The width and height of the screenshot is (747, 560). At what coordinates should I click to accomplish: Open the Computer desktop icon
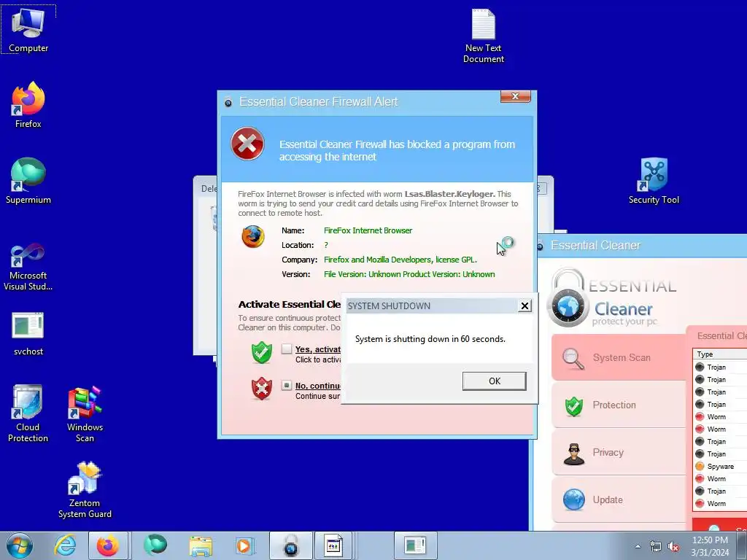[x=28, y=29]
